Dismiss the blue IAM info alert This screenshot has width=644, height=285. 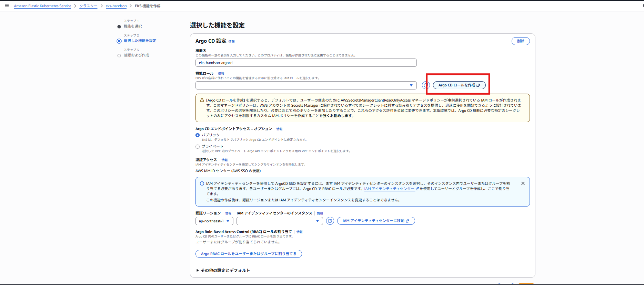pos(523,183)
